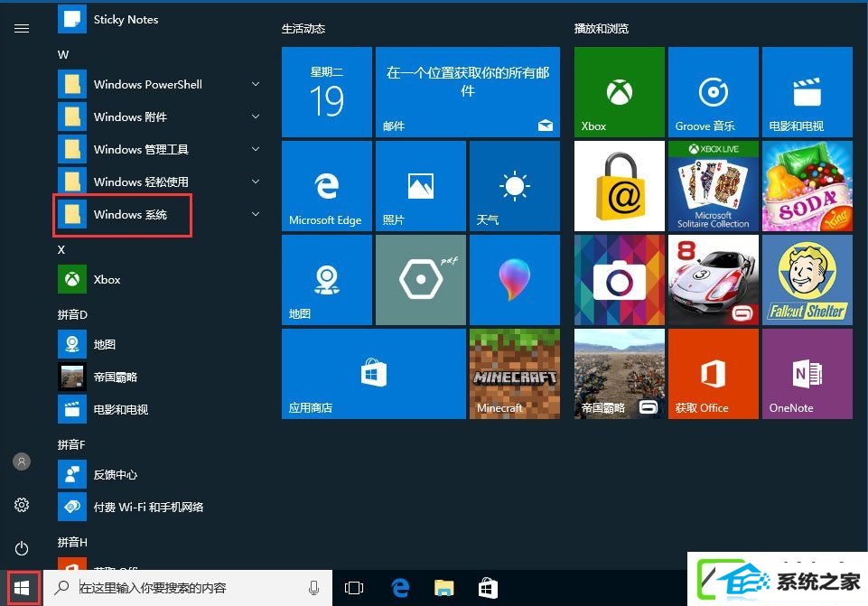Image resolution: width=868 pixels, height=606 pixels.
Task: Launch the Minecraft tile
Action: (515, 374)
